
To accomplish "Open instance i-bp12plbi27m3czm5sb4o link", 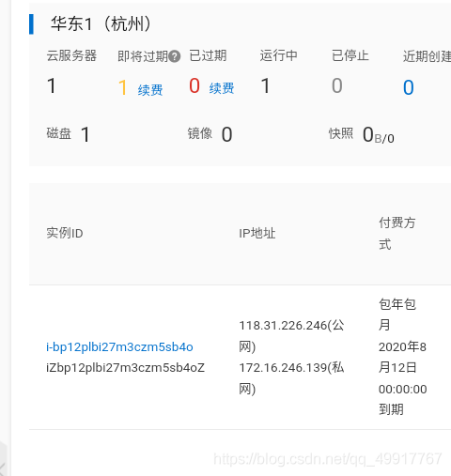I will click(119, 347).
